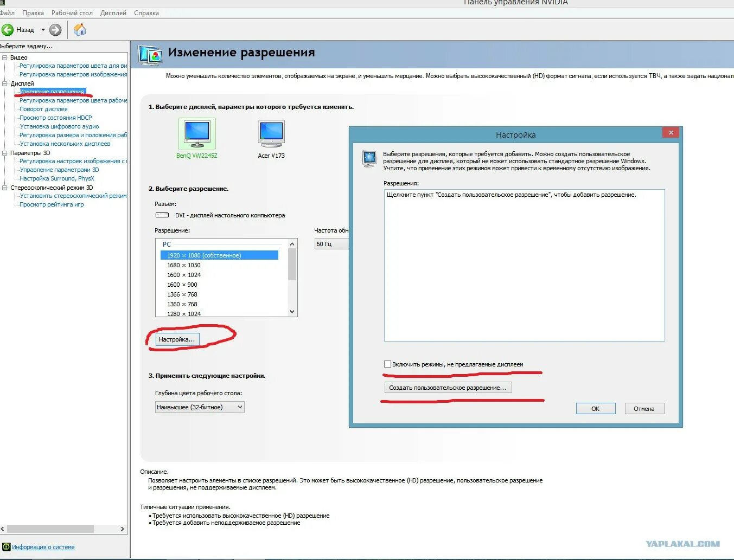Click Создать пользовательское разрешение button

tap(448, 388)
